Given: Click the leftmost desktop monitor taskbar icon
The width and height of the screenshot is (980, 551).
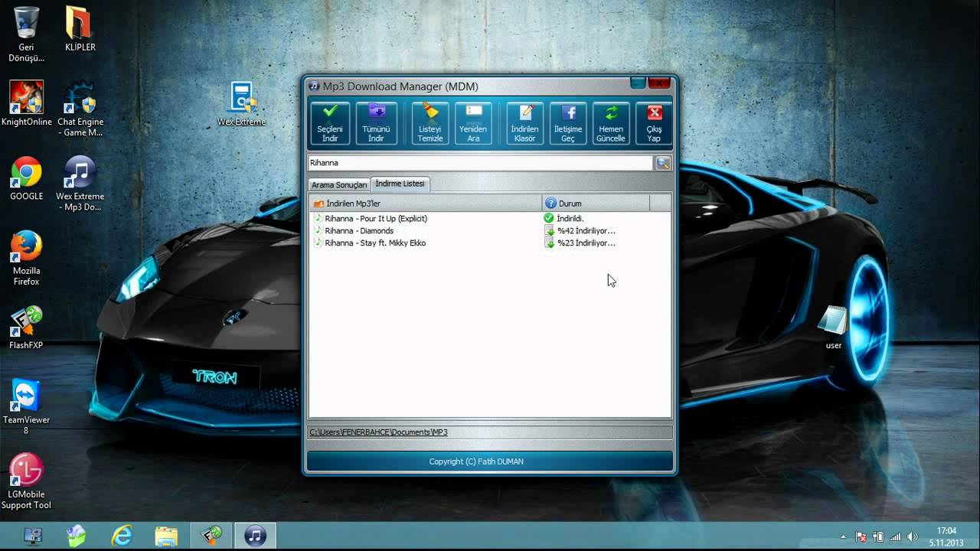Looking at the screenshot, I should pyautogui.click(x=33, y=536).
